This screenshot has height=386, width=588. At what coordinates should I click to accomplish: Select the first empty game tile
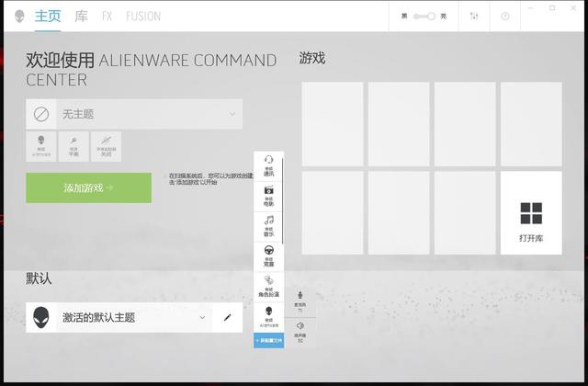click(333, 124)
